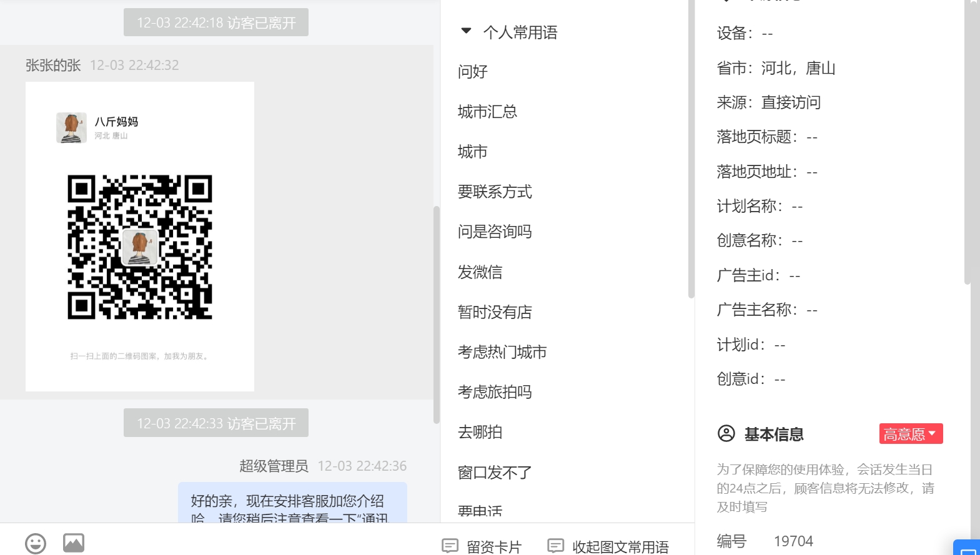
Task: Select the 要联系方式 quick phrase
Action: point(495,192)
